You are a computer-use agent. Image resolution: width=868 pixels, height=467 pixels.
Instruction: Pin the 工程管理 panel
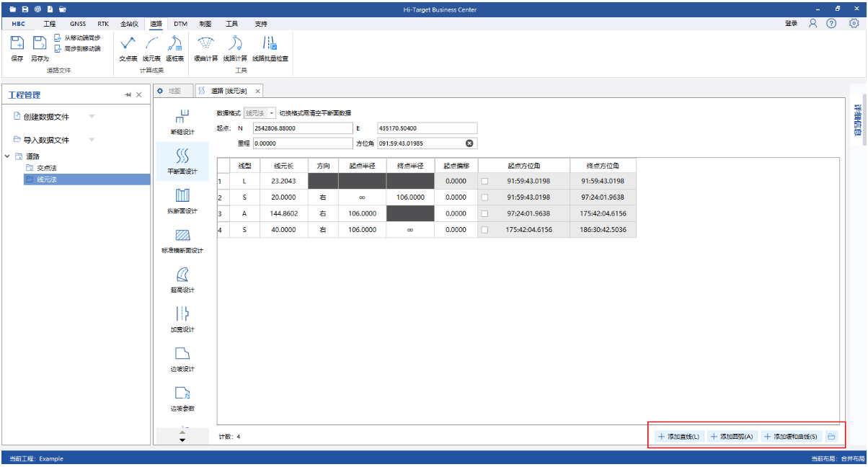coord(128,95)
